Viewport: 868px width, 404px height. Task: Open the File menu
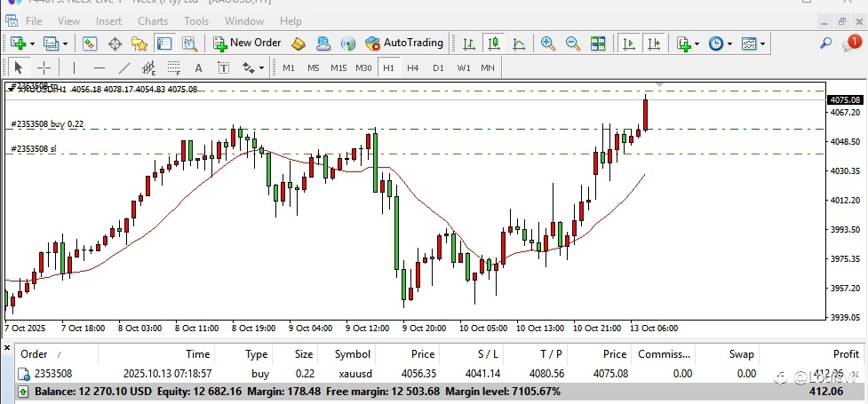34,21
